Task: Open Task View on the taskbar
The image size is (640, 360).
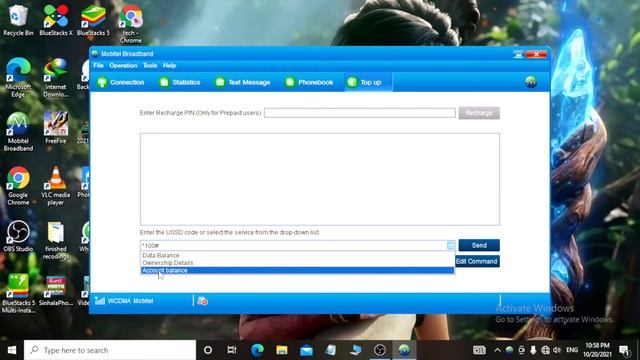Action: 232,350
